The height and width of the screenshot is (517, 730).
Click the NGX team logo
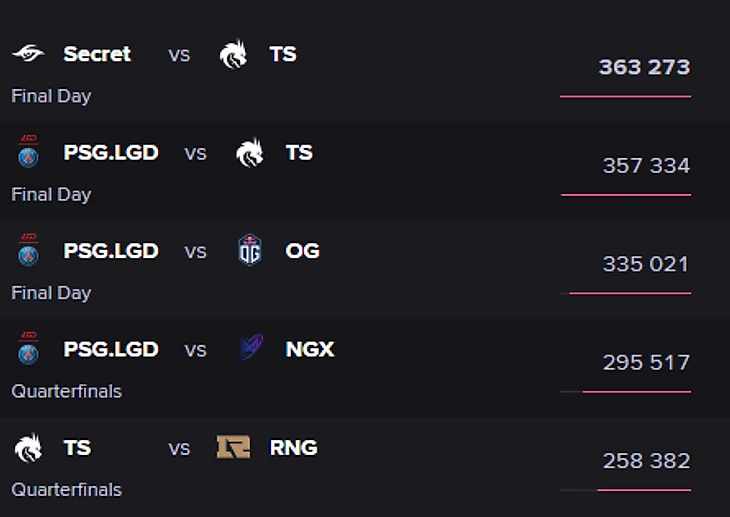251,347
